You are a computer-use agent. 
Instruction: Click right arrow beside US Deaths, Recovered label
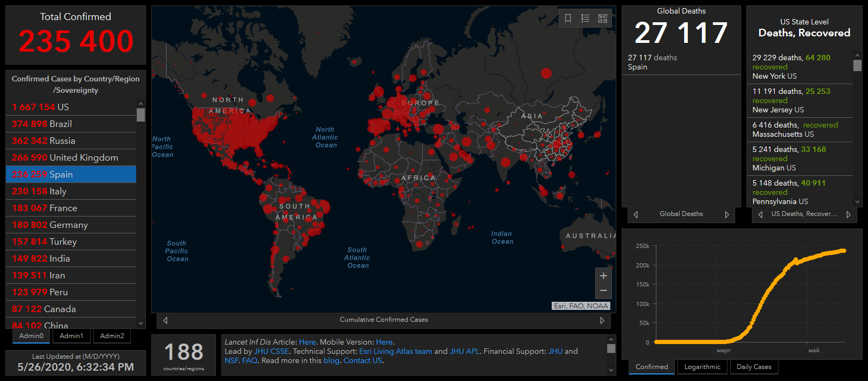pyautogui.click(x=848, y=214)
